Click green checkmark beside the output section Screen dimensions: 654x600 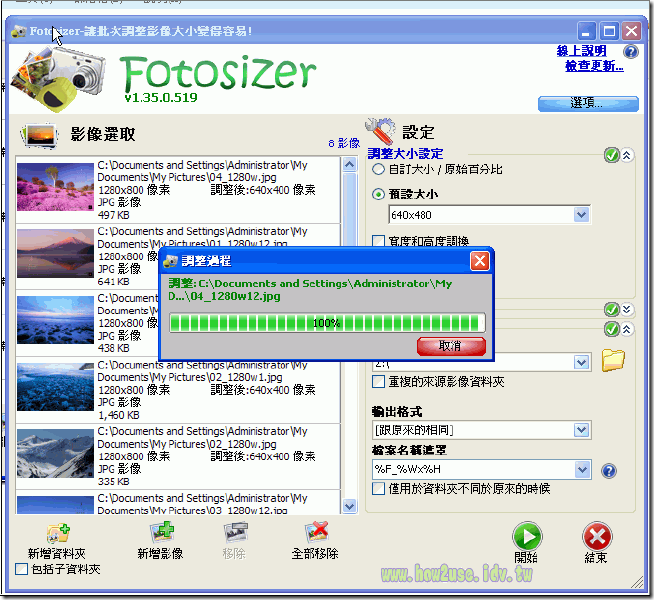tap(611, 329)
